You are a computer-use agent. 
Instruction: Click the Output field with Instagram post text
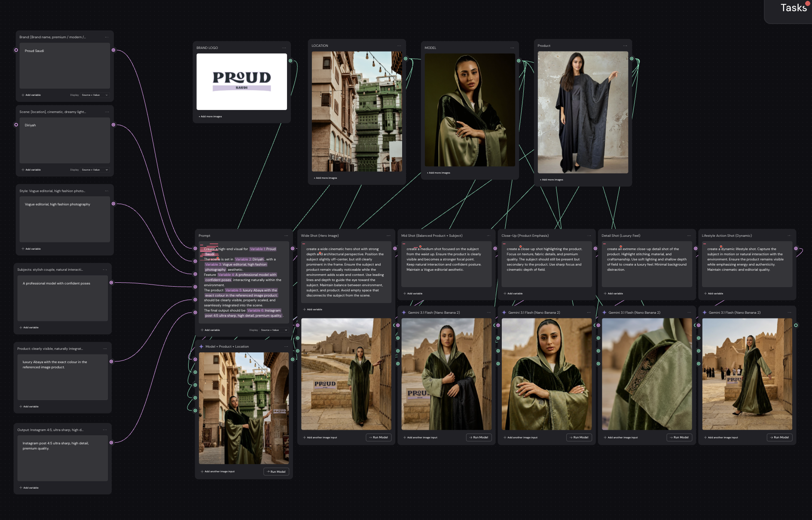[63, 459]
